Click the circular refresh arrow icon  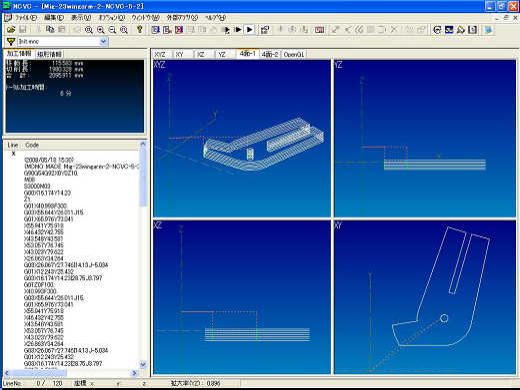[437, 30]
